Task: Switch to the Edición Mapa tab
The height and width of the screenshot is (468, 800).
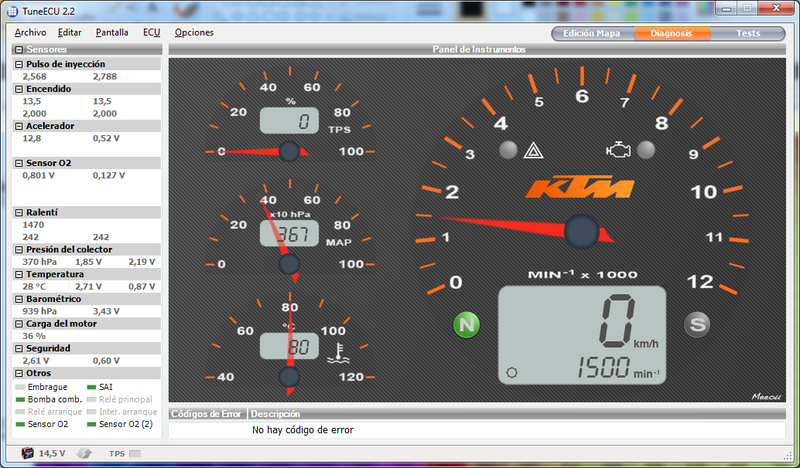Action: pyautogui.click(x=592, y=33)
